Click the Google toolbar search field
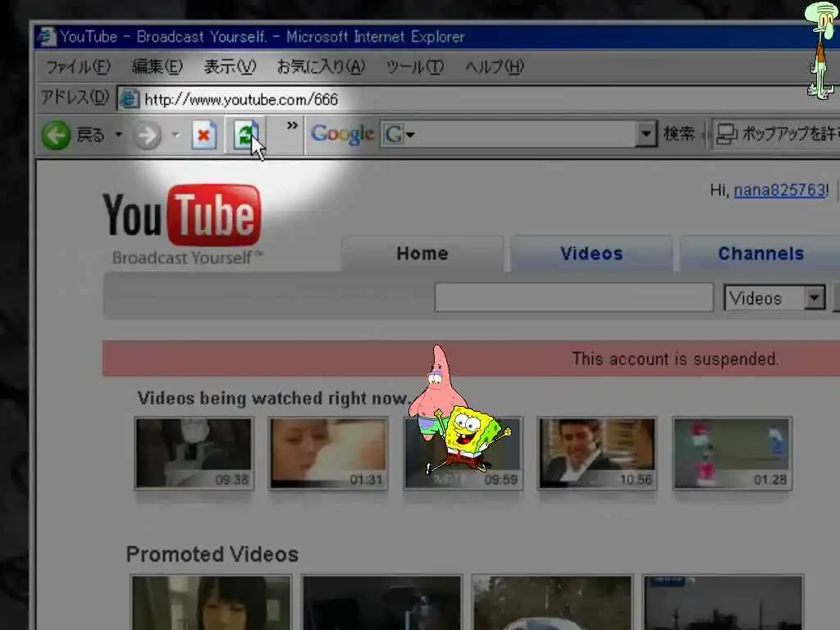This screenshot has height=630, width=840. tap(509, 134)
